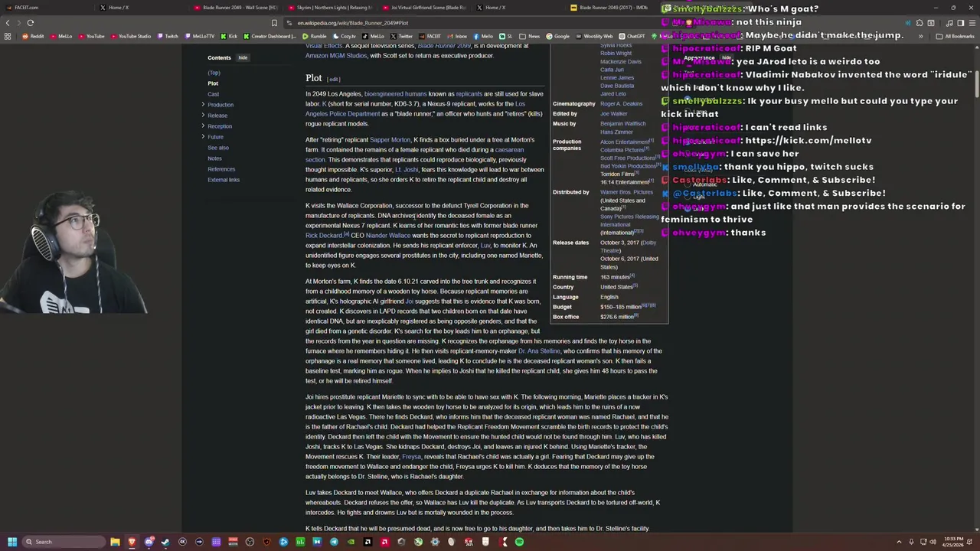
Task: Click the taskbar Search box
Action: click(63, 542)
